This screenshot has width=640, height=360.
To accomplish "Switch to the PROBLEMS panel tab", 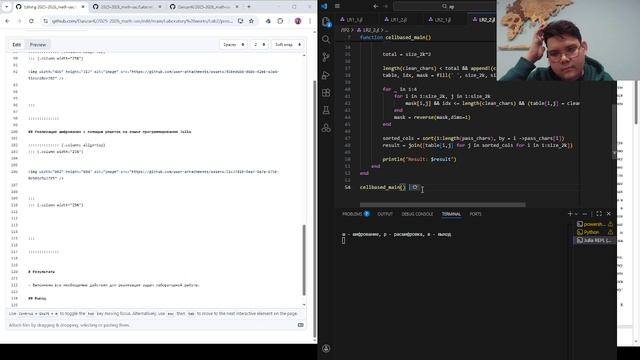I will pos(356,214).
